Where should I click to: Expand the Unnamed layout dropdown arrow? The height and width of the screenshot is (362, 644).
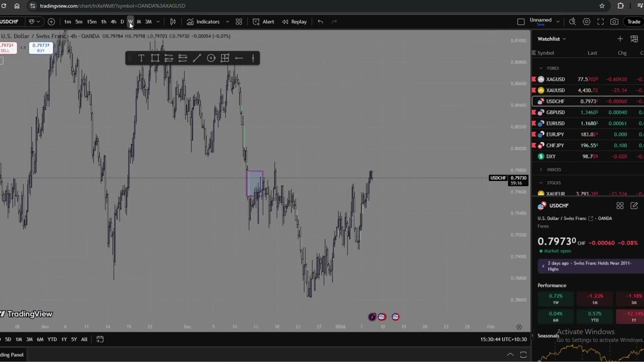point(557,22)
